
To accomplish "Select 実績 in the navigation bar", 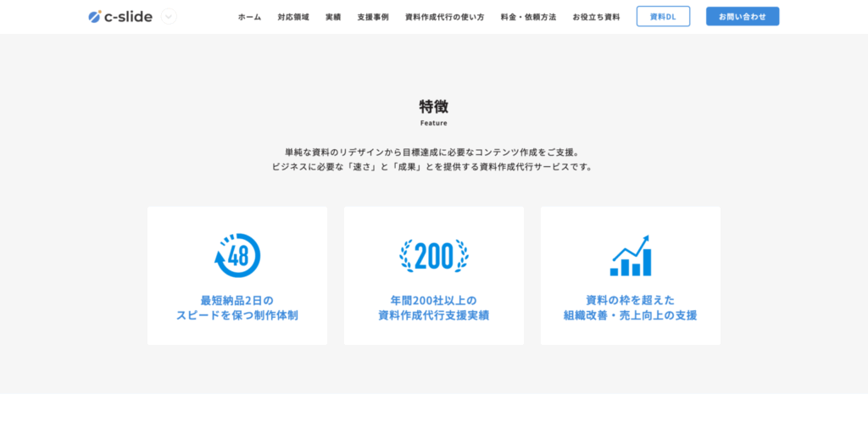I will [x=333, y=17].
